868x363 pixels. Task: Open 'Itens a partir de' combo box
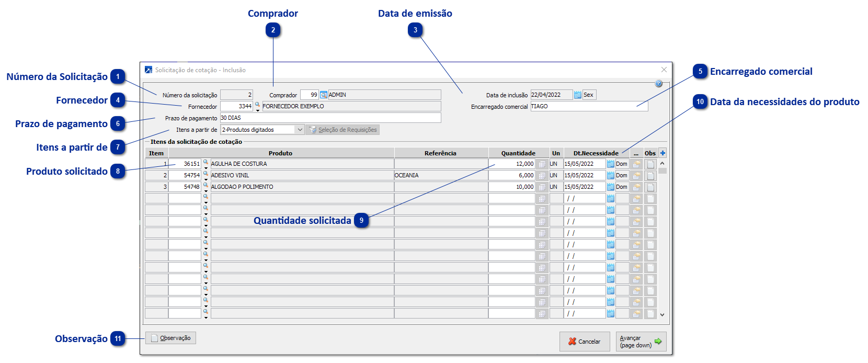(262, 129)
